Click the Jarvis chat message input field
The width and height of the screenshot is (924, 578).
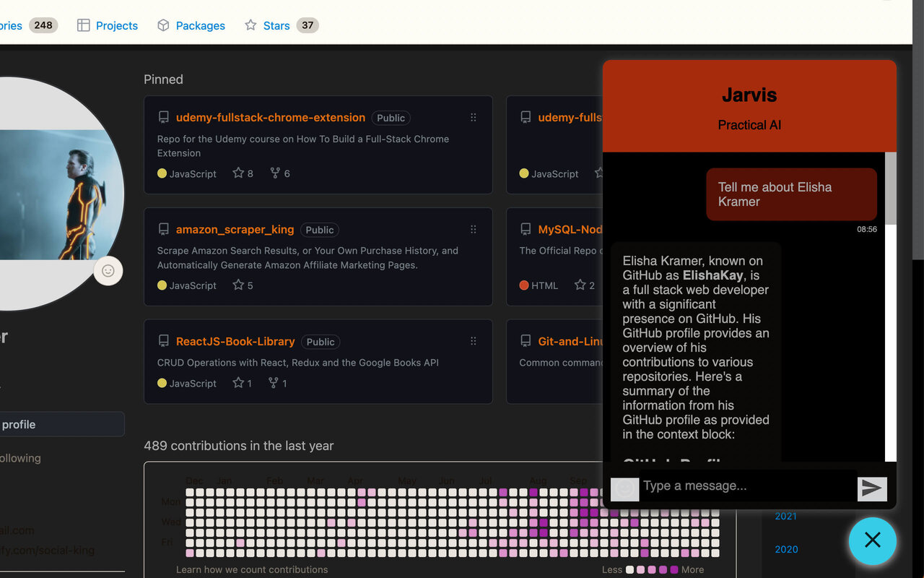(x=748, y=486)
